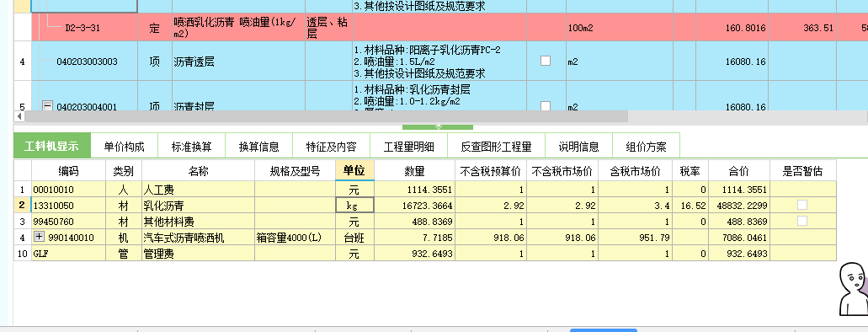Click the 是否暂估 column header
Image resolution: width=868 pixels, height=332 pixels.
802,171
